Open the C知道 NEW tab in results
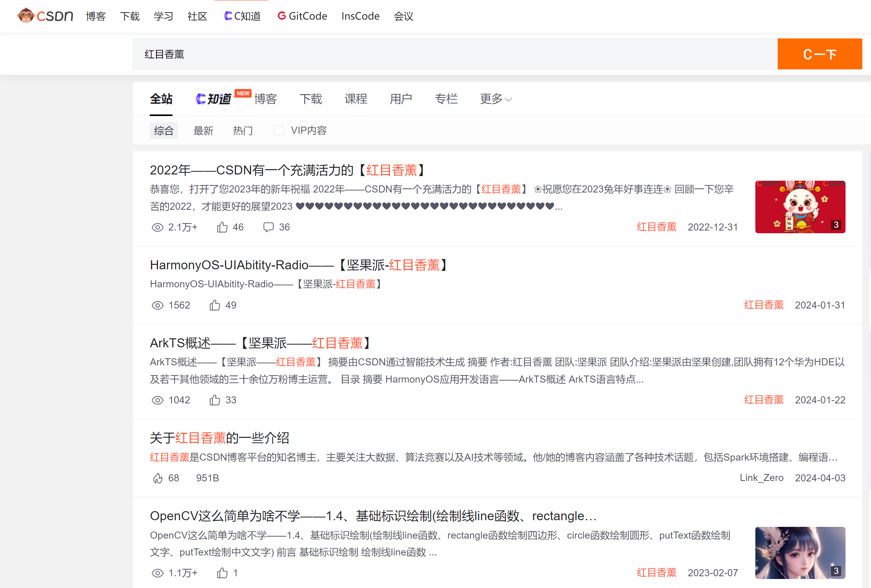 point(214,99)
